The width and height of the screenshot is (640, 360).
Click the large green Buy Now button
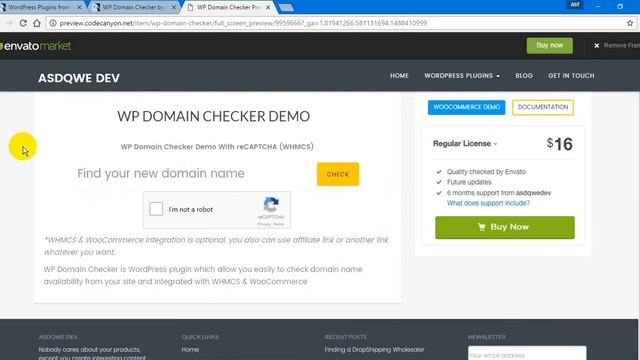coord(504,227)
